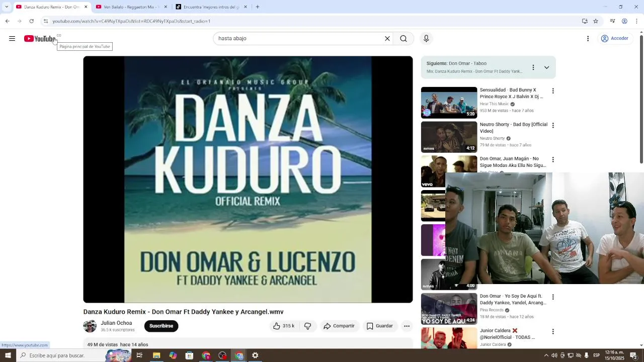Click the 'Siguiente: Don Omar - Taboo' text

pyautogui.click(x=456, y=63)
